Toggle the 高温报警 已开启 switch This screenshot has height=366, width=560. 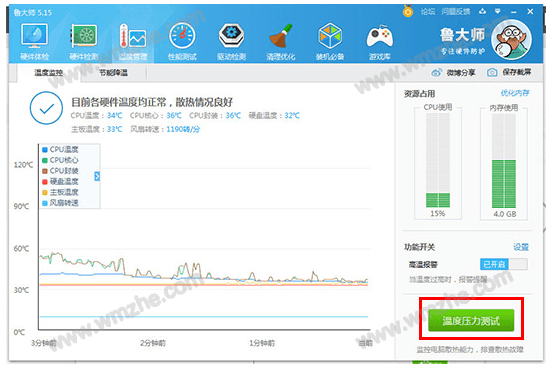pos(503,265)
